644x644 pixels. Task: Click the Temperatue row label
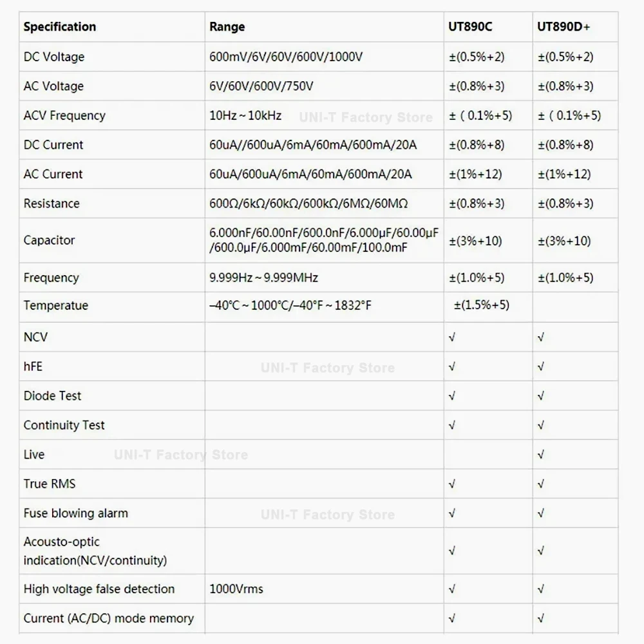point(56,305)
